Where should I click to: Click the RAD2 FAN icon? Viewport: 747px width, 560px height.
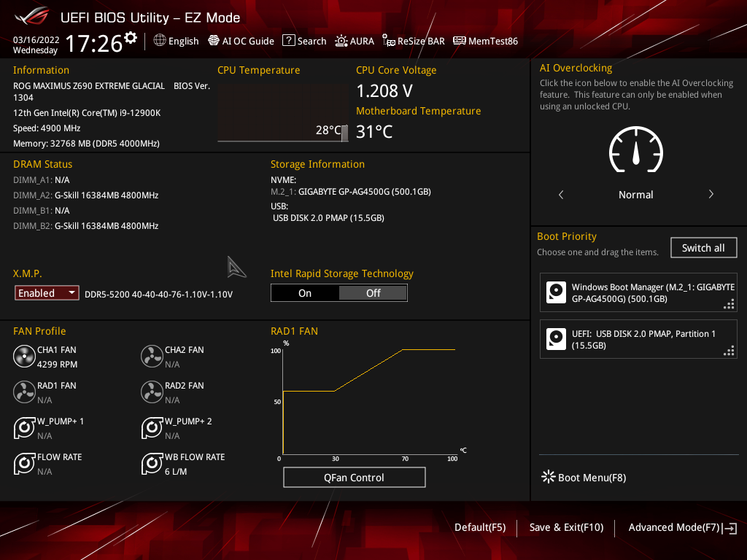tap(152, 392)
